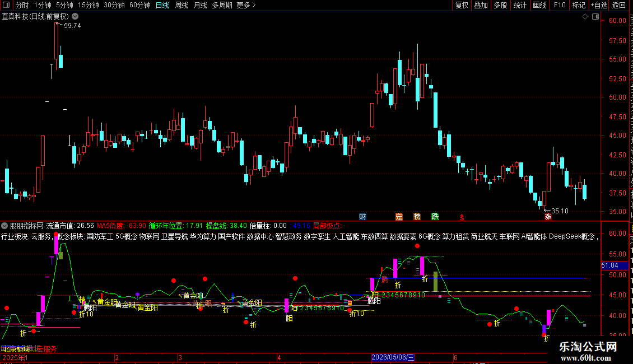The height and width of the screenshot is (364, 633).
Task: Click the 倍量柱 0.00 readout
Action: 268,226
